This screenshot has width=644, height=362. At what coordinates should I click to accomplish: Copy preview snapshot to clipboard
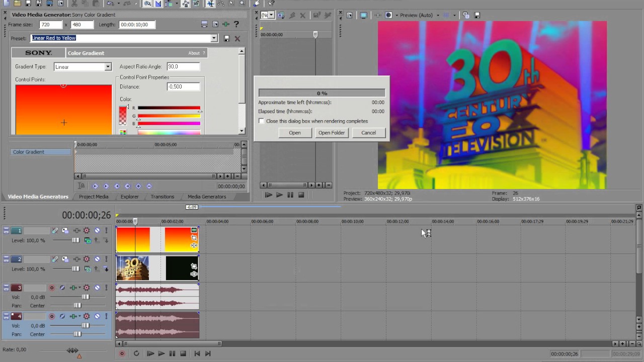click(466, 15)
